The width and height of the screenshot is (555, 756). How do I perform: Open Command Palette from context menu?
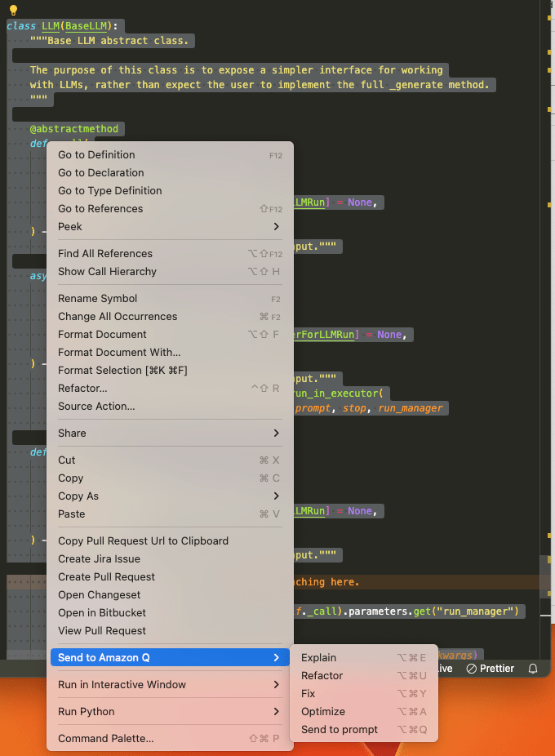click(105, 738)
